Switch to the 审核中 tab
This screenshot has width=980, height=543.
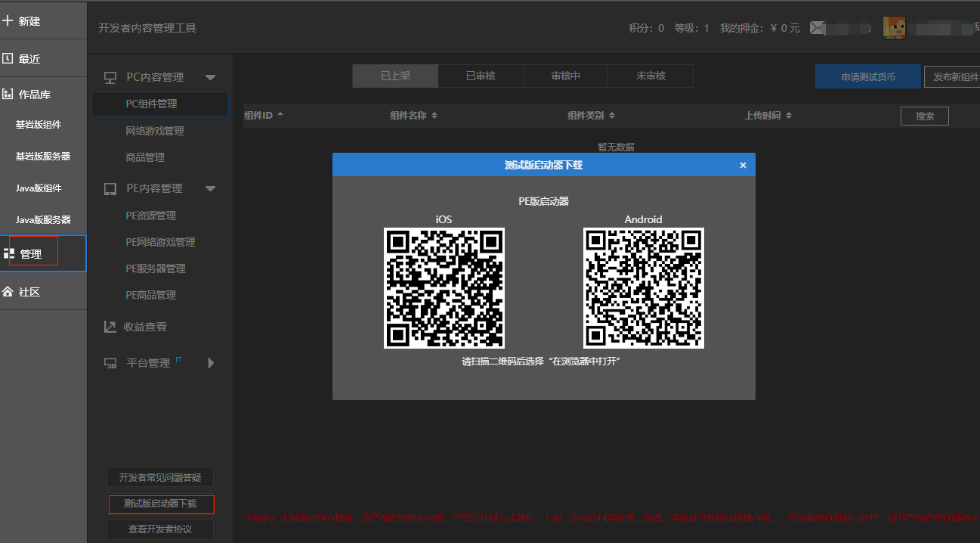point(566,76)
